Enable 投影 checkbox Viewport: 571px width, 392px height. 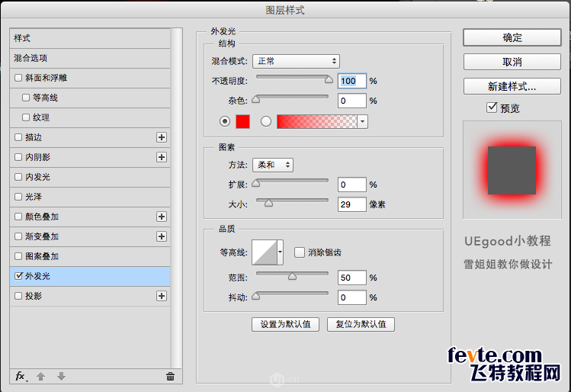pyautogui.click(x=18, y=296)
